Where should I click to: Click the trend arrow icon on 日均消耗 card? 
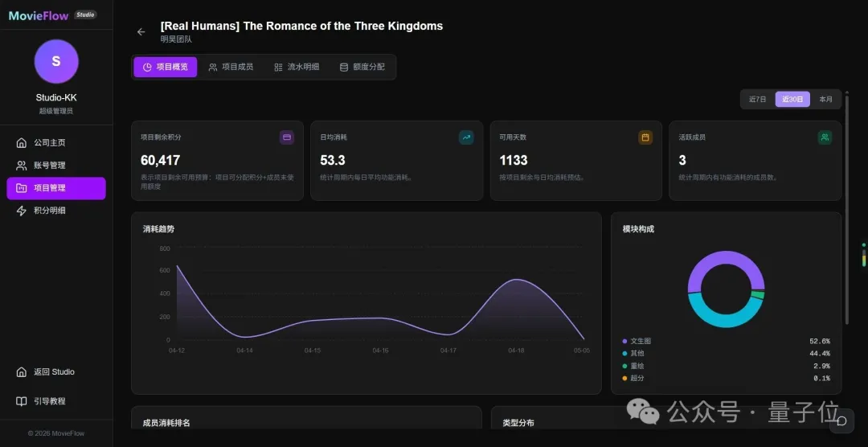point(466,137)
